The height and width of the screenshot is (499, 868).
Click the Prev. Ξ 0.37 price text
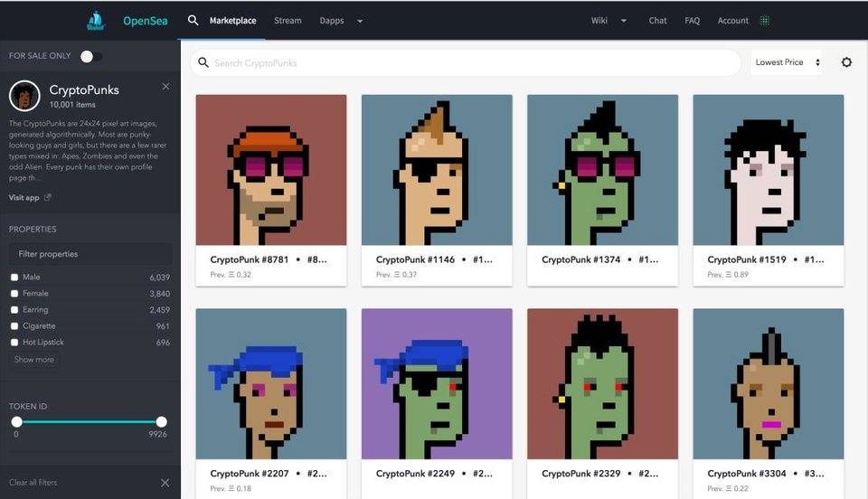396,275
